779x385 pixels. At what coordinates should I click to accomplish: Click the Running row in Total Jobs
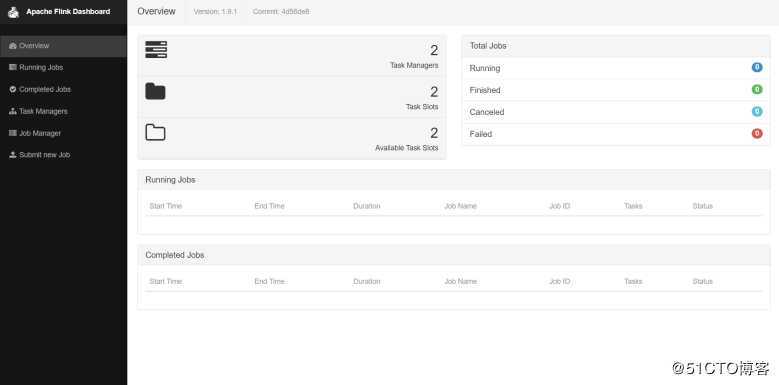click(x=616, y=68)
